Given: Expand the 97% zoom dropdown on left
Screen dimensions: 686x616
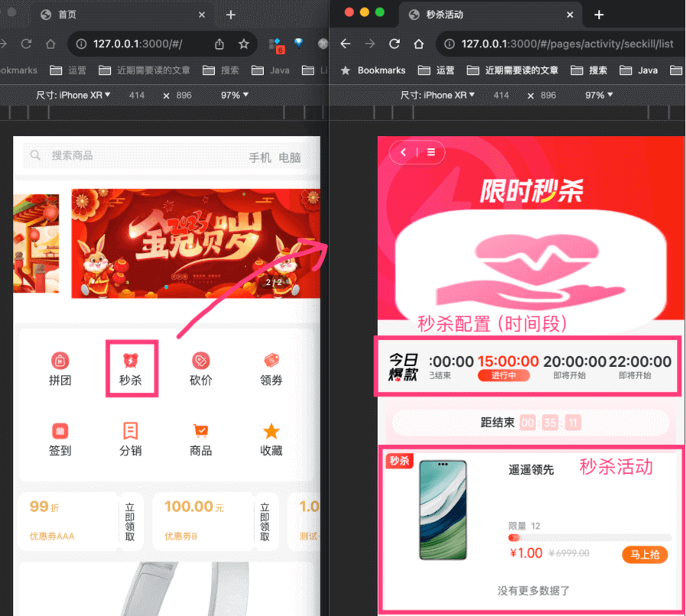Looking at the screenshot, I should tap(234, 96).
